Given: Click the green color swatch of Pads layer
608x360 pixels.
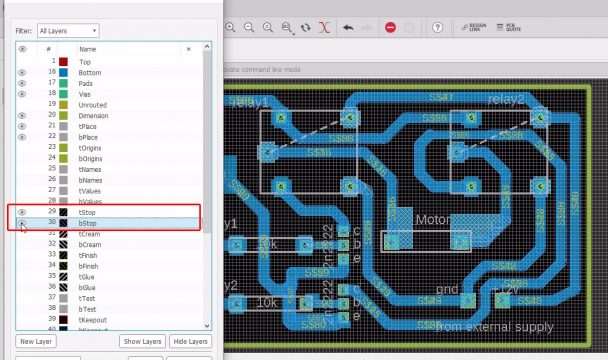Looking at the screenshot, I should point(63,83).
